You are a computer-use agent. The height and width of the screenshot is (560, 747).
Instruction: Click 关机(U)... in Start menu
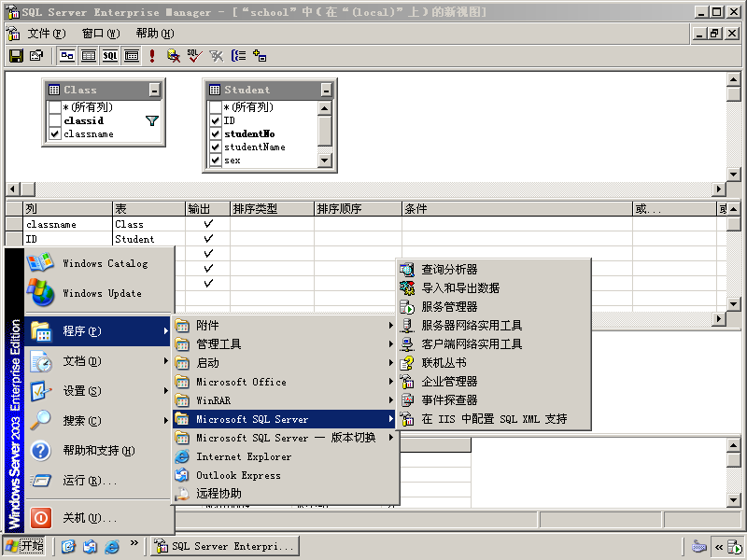98,518
